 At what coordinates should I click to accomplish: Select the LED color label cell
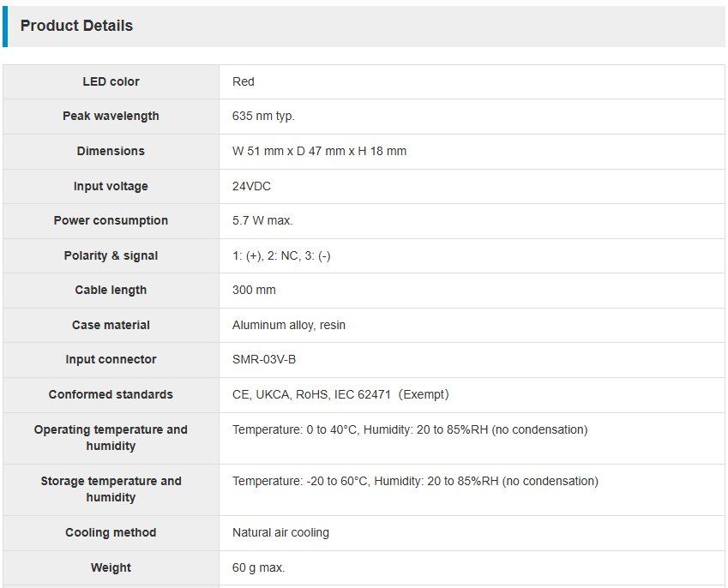pos(111,81)
